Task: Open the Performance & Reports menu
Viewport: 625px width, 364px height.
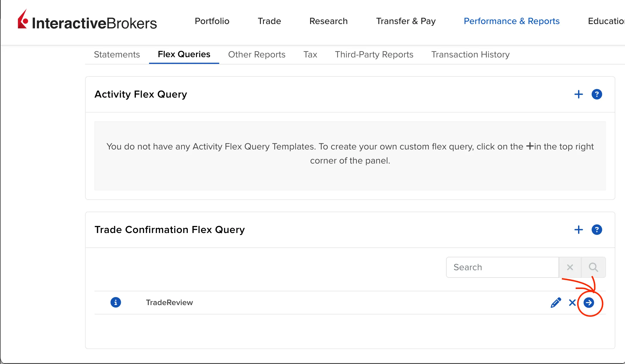Action: (512, 21)
